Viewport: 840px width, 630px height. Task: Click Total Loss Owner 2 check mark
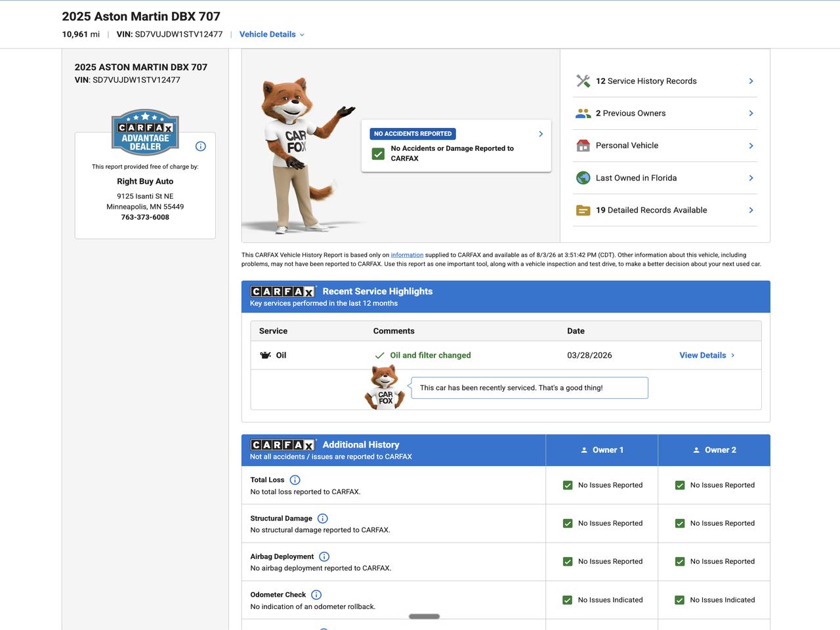(680, 486)
